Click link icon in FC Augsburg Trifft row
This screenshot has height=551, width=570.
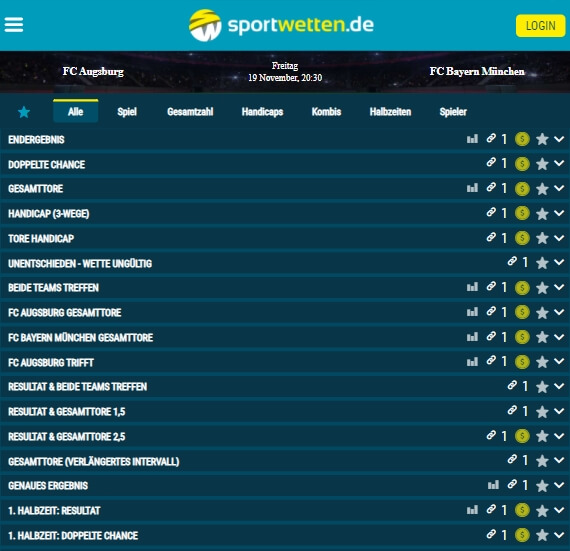tap(491, 360)
